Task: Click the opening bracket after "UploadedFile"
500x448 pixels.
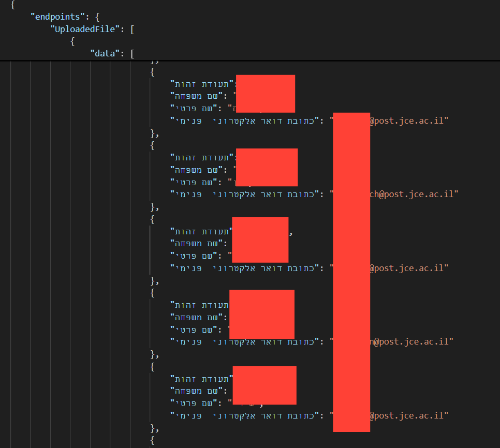Action: (133, 29)
